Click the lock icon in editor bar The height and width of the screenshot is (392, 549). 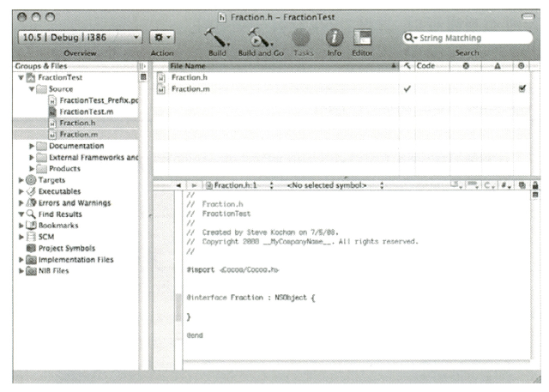535,184
